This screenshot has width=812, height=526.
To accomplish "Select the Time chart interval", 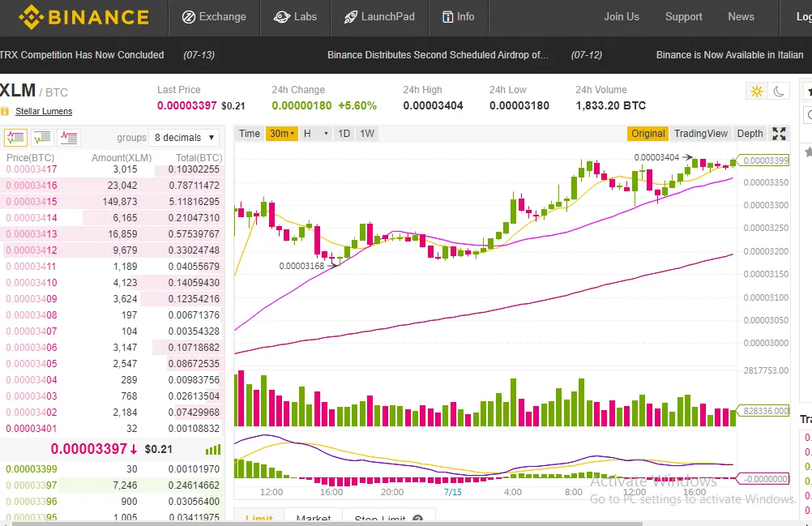I will (x=249, y=134).
